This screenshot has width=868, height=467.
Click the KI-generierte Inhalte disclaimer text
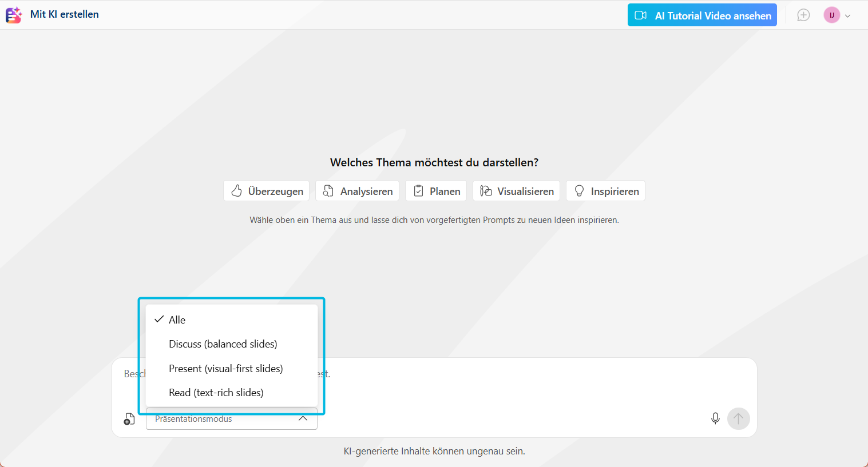coord(434,451)
